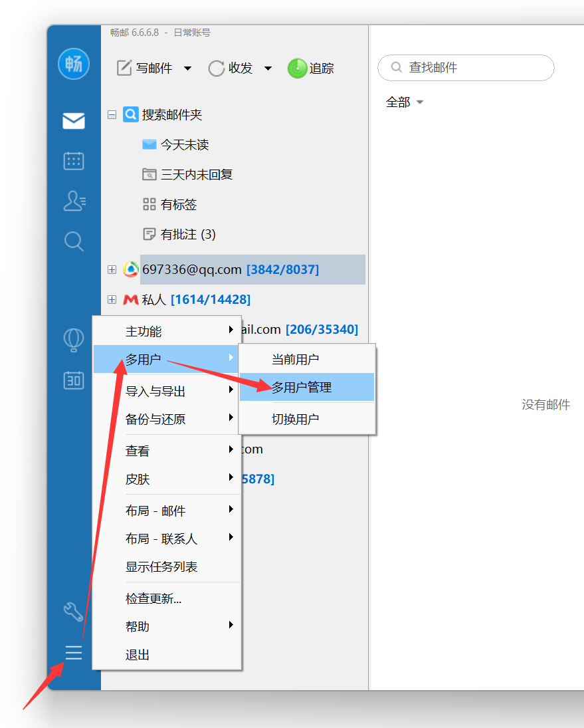Select the 私人 account row
Viewport: 584px width, 728px height.
coord(187,299)
